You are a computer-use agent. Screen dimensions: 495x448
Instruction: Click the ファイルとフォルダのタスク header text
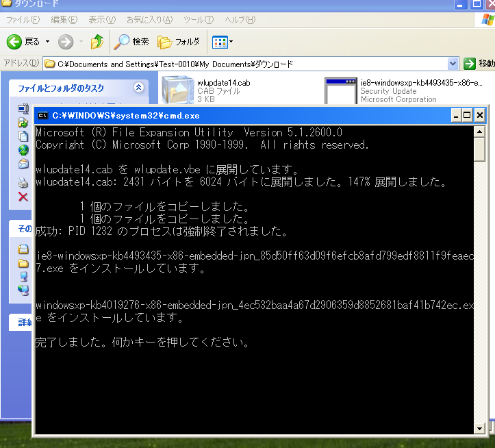coord(61,88)
